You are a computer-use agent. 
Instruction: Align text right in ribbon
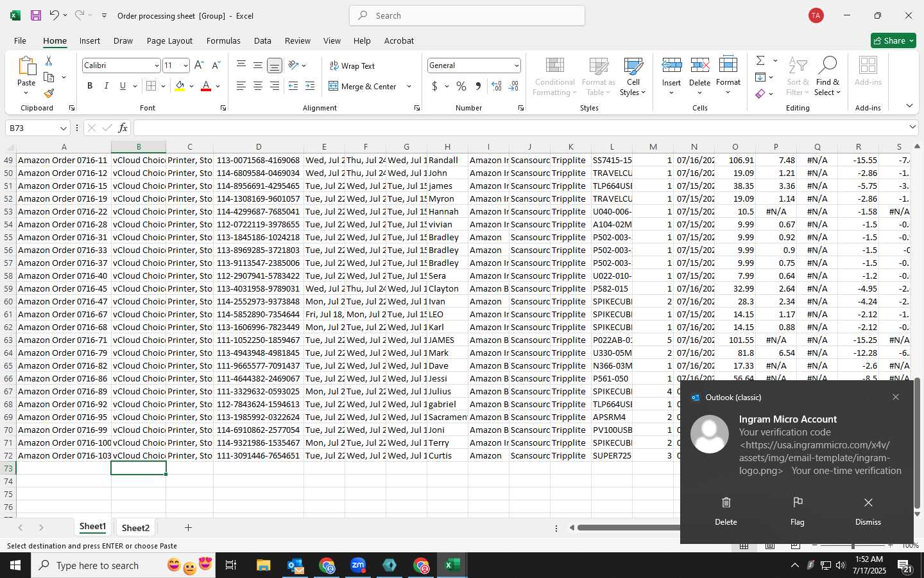[x=274, y=86]
